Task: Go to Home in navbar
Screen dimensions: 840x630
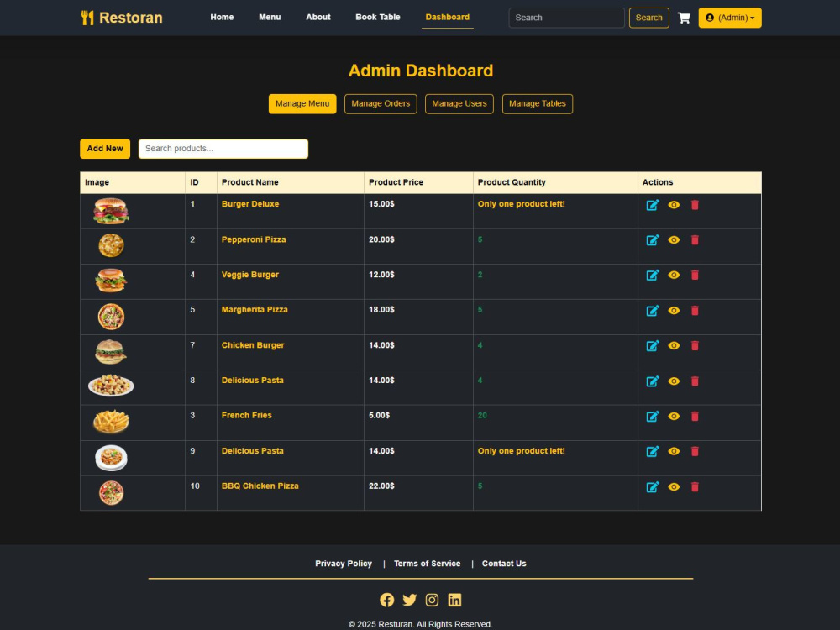Action: pyautogui.click(x=222, y=17)
